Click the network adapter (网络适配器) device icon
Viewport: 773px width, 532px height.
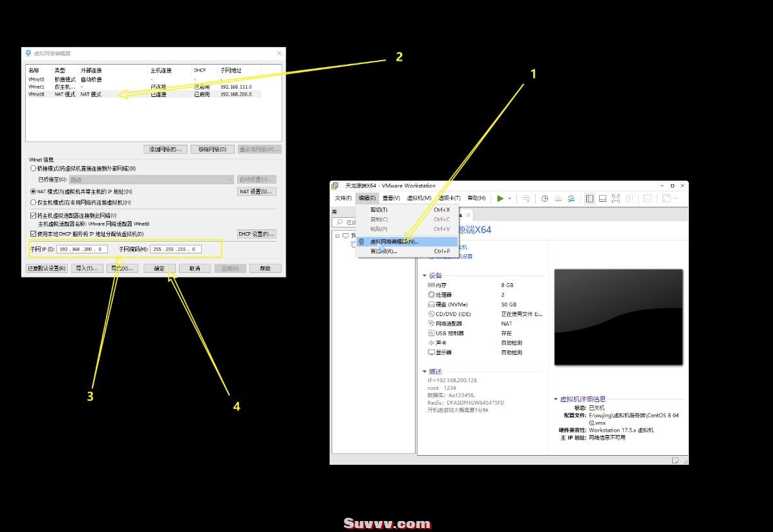[431, 323]
